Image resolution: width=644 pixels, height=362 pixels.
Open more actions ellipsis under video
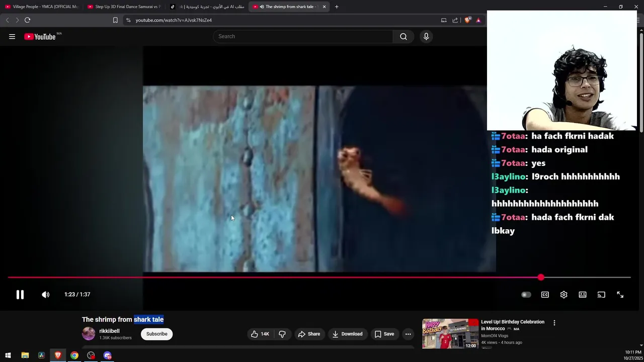[x=408, y=334]
